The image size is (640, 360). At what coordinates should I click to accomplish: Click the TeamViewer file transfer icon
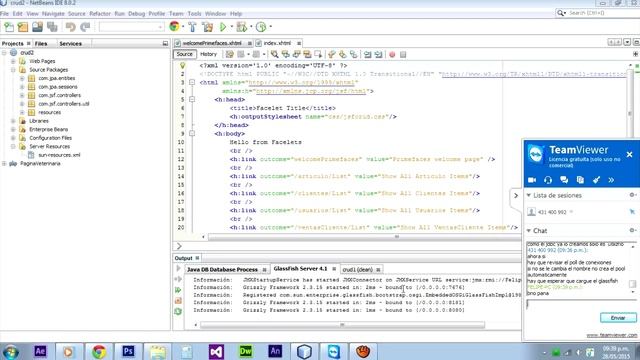click(580, 180)
